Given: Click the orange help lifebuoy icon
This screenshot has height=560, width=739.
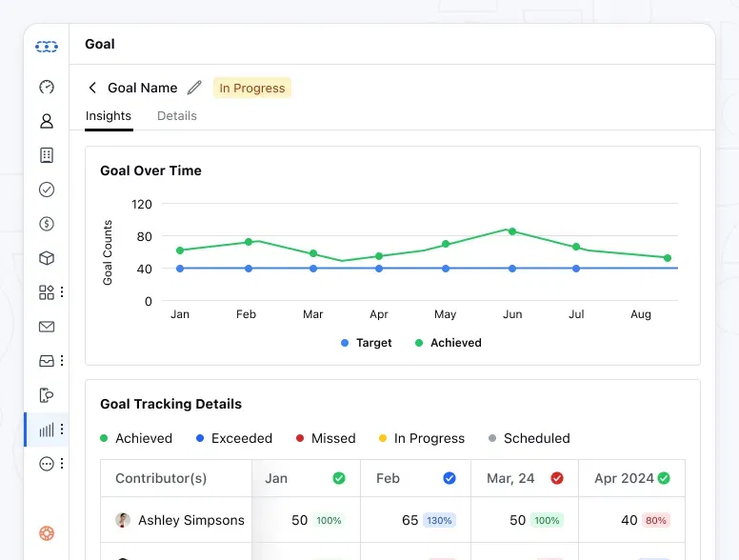Looking at the screenshot, I should pos(47,533).
